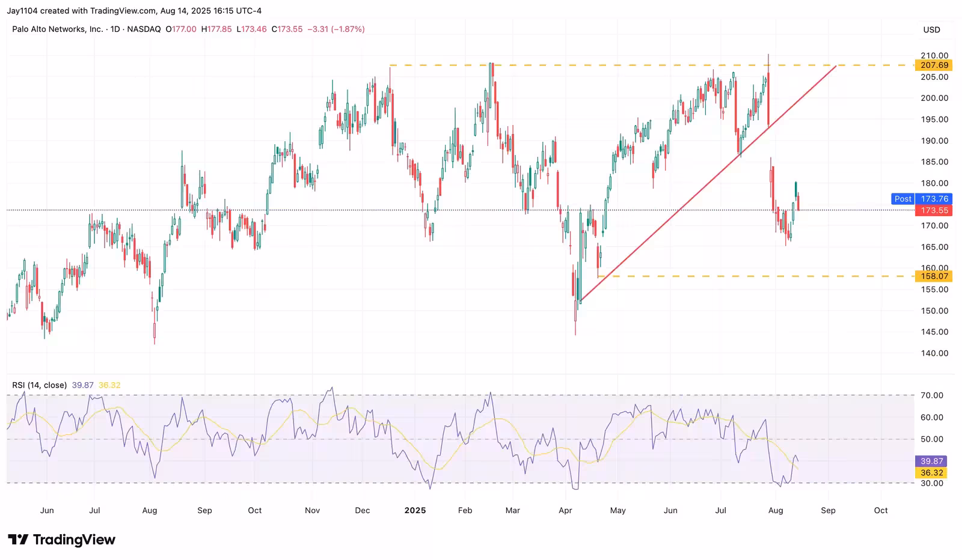Click the purple 39.87 RSI value tag

(x=931, y=461)
